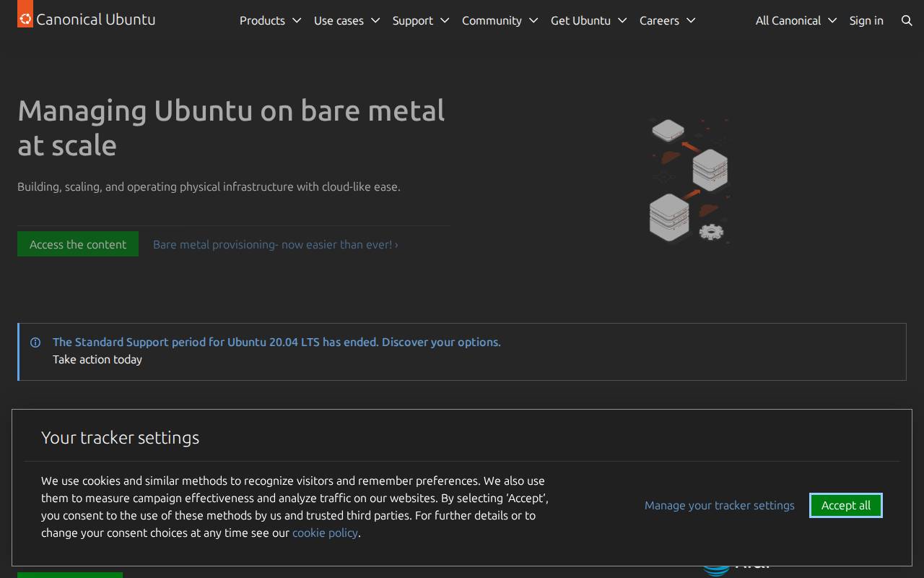Viewport: 924px width, 578px height.
Task: Click the Managing Ubuntu on bare metal heading
Action: [x=231, y=128]
